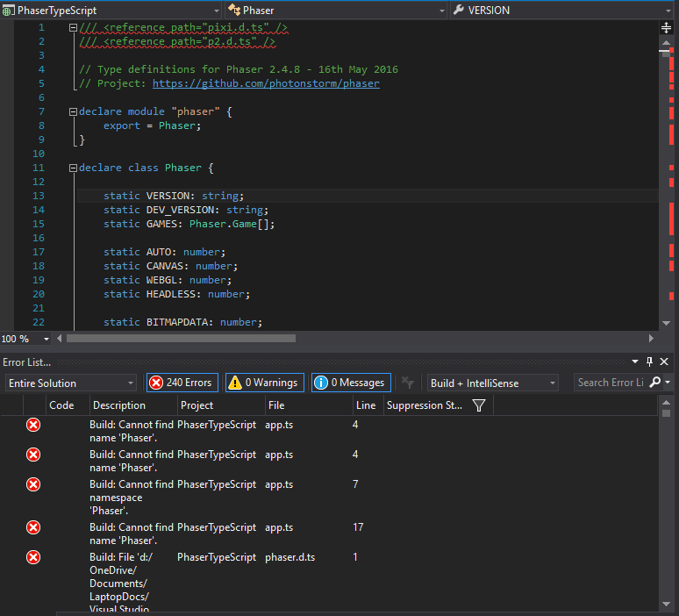Sort by the Description column header
Viewport: 679px width, 616px height.
[133, 405]
